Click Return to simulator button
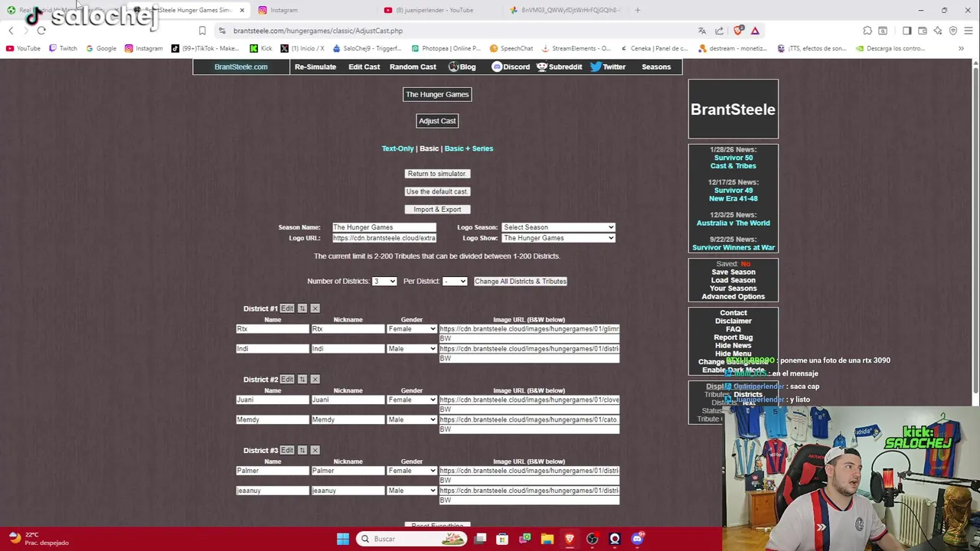 tap(436, 174)
